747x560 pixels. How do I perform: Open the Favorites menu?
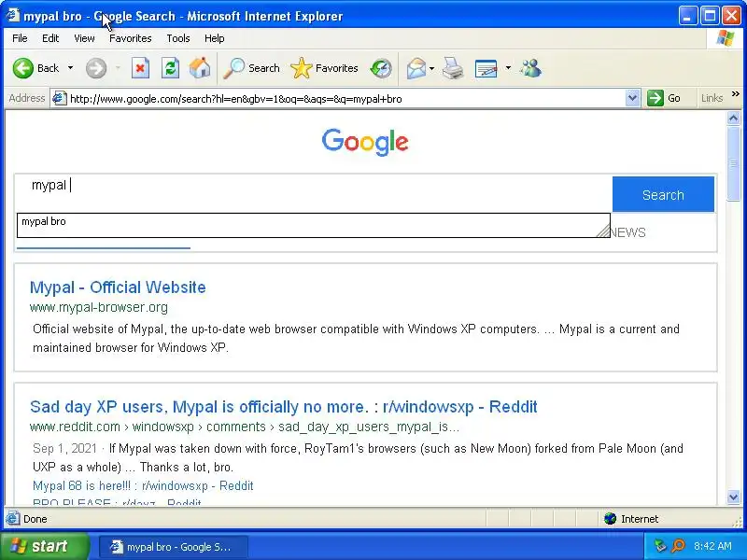130,38
